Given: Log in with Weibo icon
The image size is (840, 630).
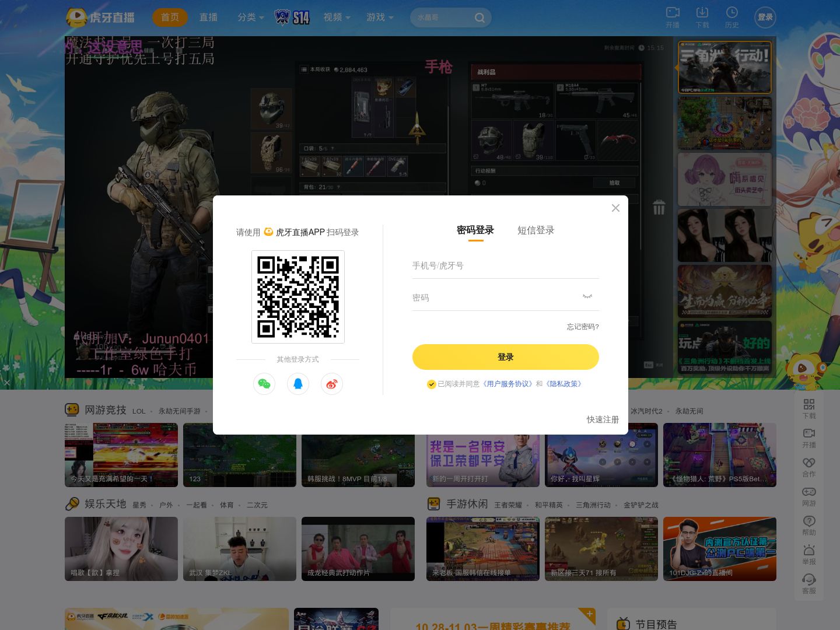Looking at the screenshot, I should click(332, 384).
